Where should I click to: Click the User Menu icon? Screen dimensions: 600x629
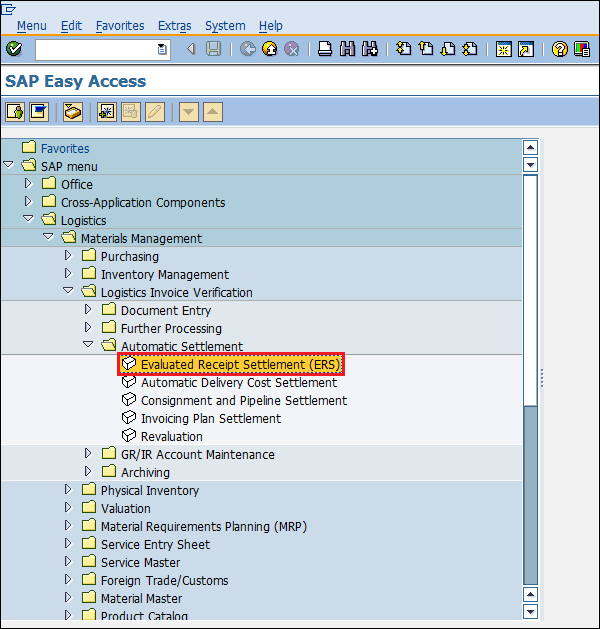pos(15,112)
